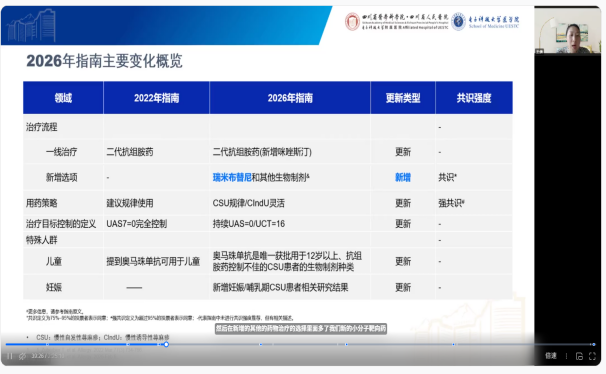Click the progress bar playhead handle
The height and width of the screenshot is (374, 606).
[166, 344]
